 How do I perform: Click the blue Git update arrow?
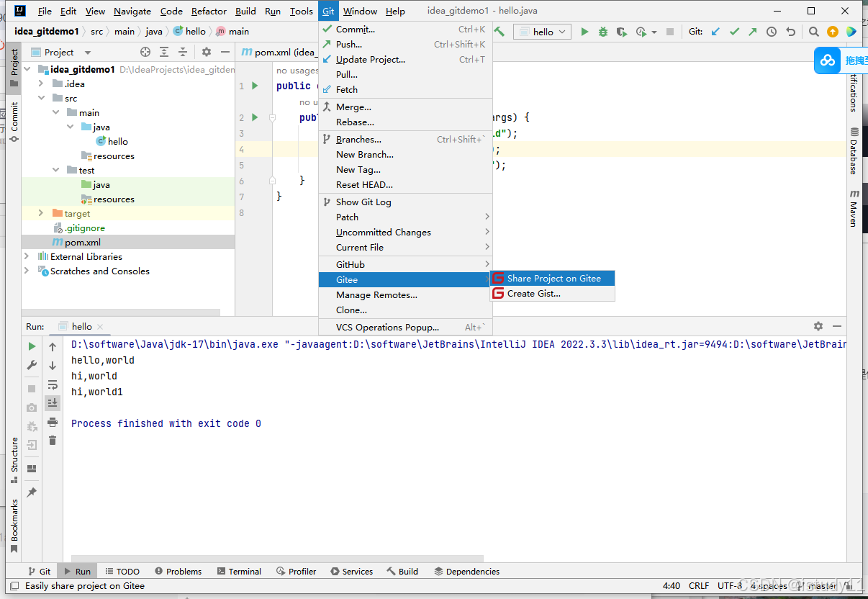715,32
